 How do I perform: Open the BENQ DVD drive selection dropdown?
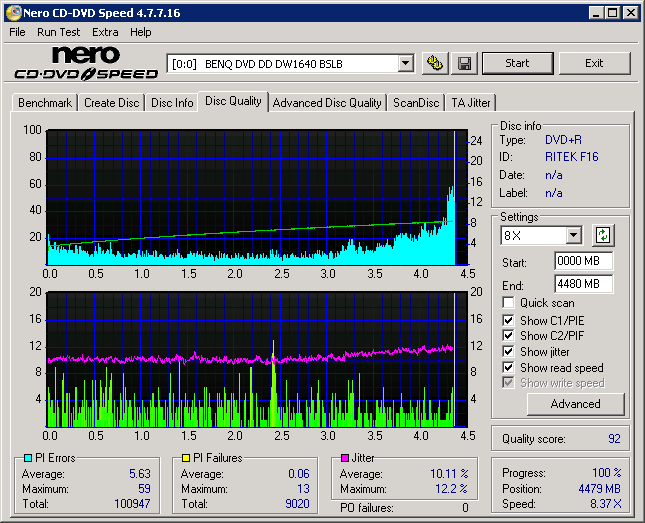pyautogui.click(x=405, y=63)
